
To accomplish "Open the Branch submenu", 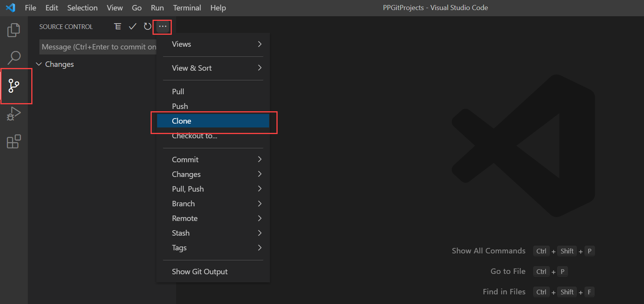I will tap(213, 204).
